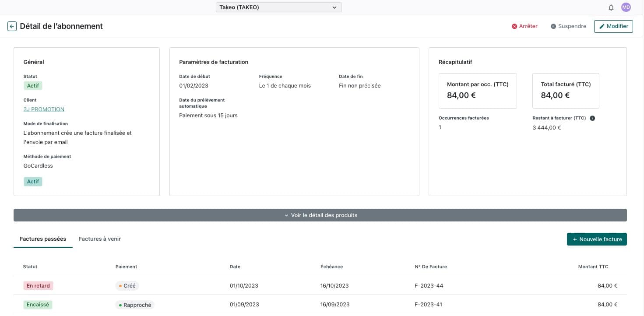Open the MD user avatar menu
The width and height of the screenshot is (644, 316).
click(x=626, y=7)
